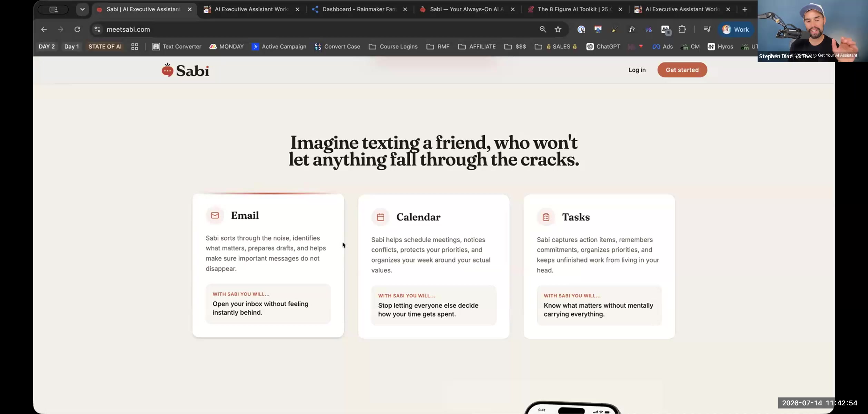Bookmark this page with the star icon
868x414 pixels.
(x=558, y=29)
